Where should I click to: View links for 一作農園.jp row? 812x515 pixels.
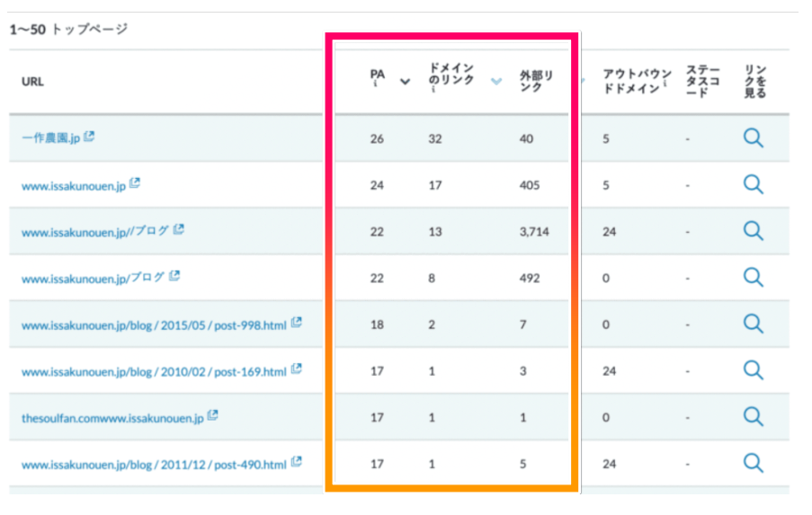(753, 138)
